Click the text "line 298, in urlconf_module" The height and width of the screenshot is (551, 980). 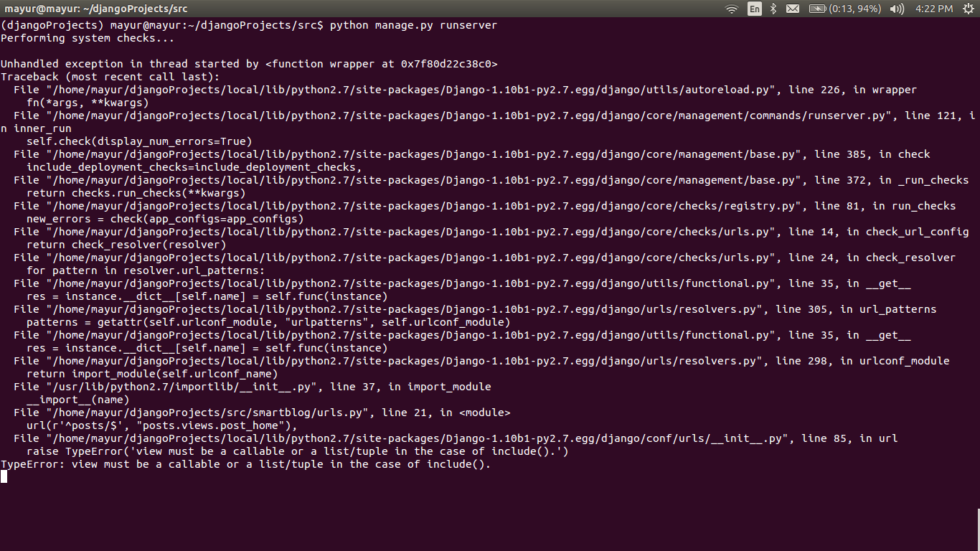click(862, 361)
